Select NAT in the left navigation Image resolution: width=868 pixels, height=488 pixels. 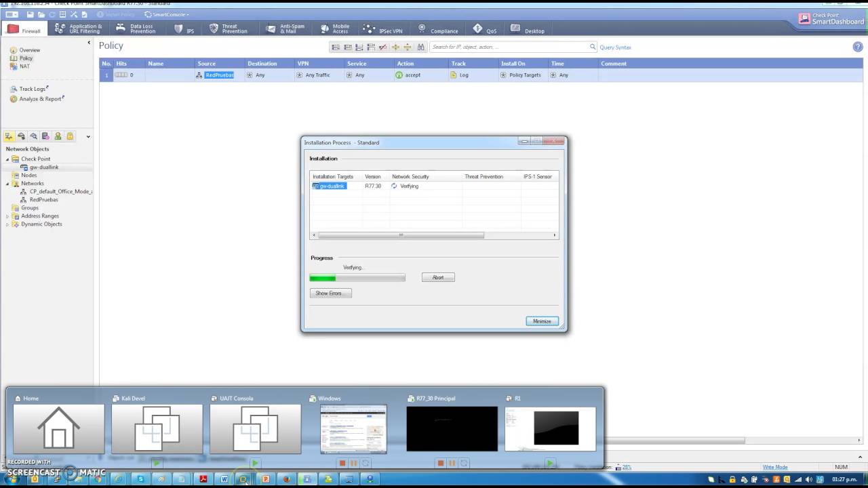[x=20, y=66]
